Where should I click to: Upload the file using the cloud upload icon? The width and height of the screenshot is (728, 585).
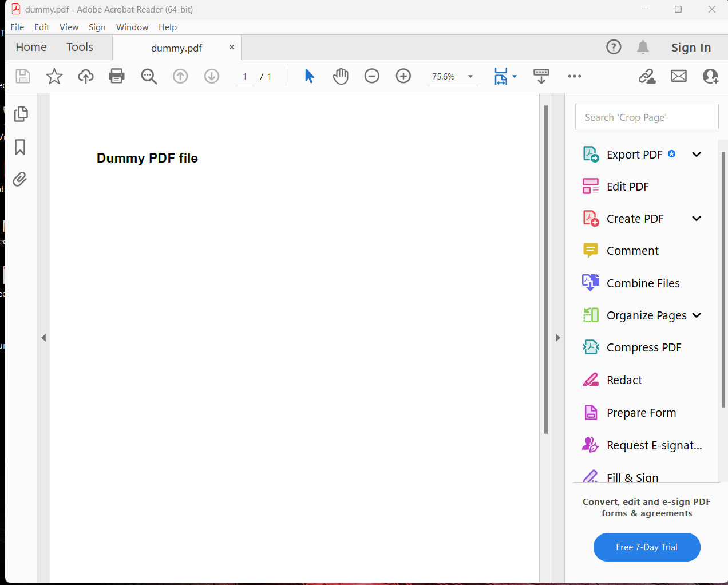tap(86, 76)
